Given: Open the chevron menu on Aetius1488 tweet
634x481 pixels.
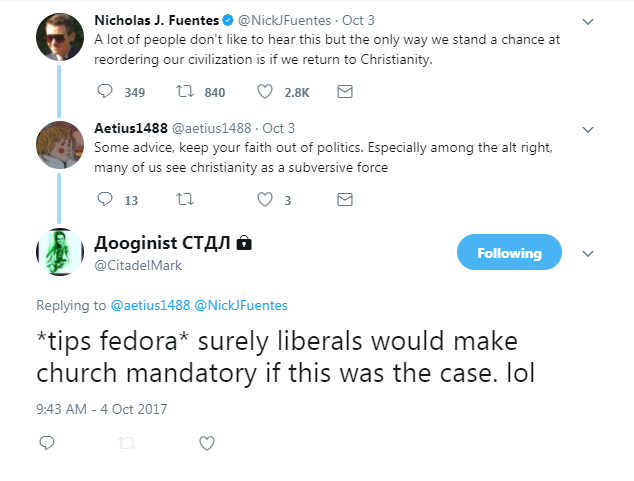Looking at the screenshot, I should pyautogui.click(x=588, y=129).
